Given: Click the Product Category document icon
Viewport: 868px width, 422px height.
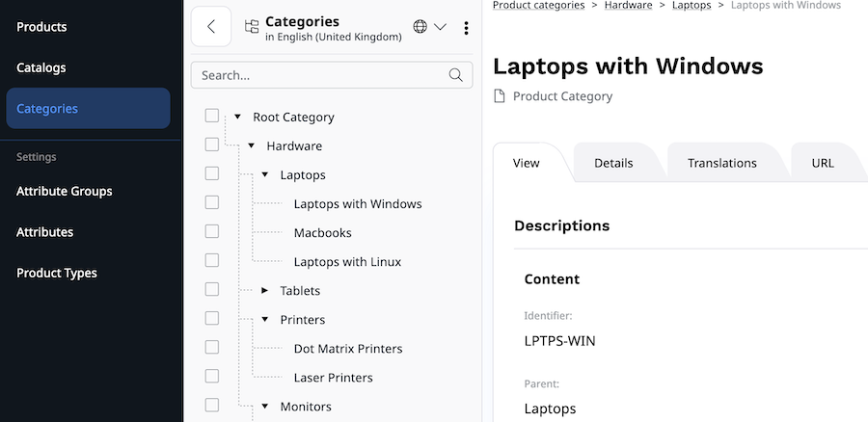Looking at the screenshot, I should click(499, 96).
